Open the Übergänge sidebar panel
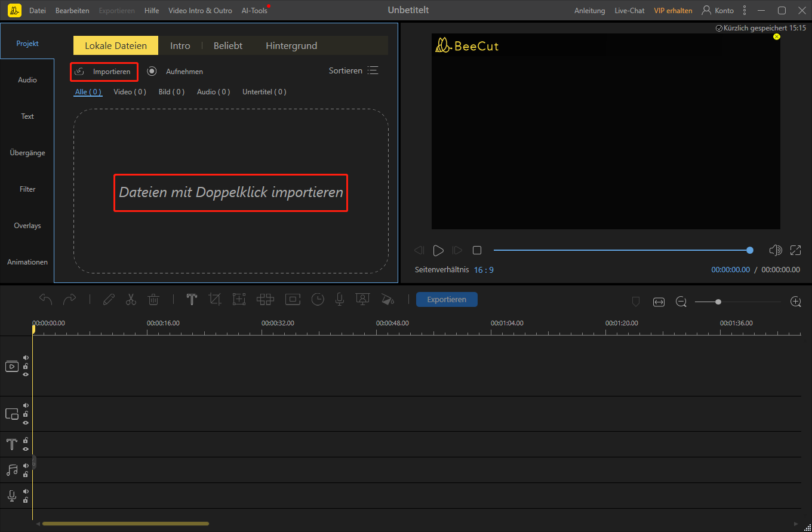 [x=27, y=153]
